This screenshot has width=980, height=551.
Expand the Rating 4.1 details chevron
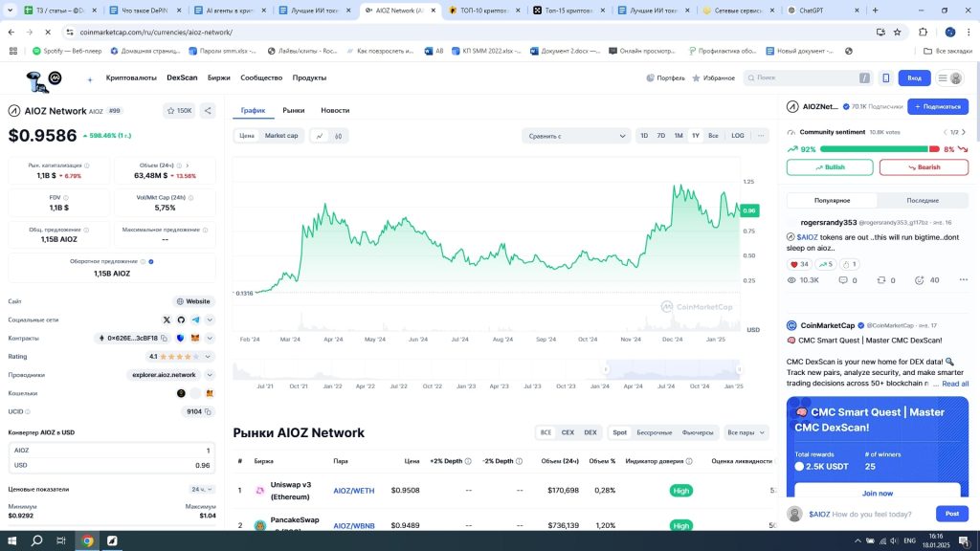208,357
